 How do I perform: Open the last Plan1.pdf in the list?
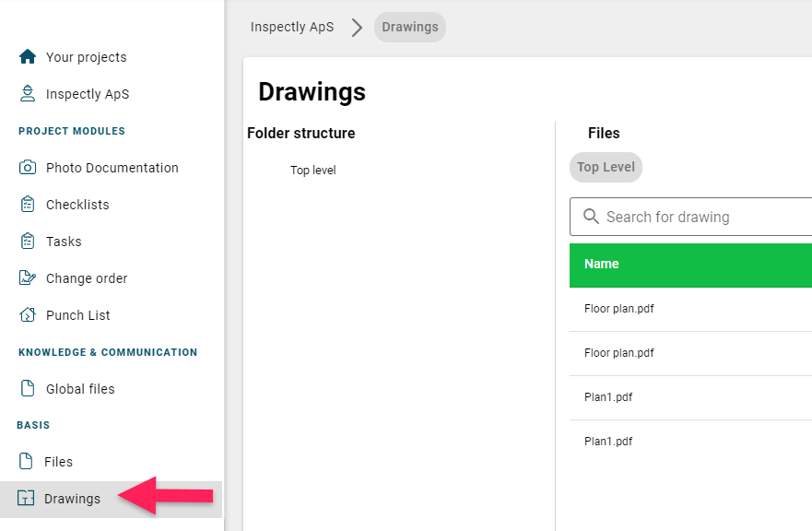(691, 442)
